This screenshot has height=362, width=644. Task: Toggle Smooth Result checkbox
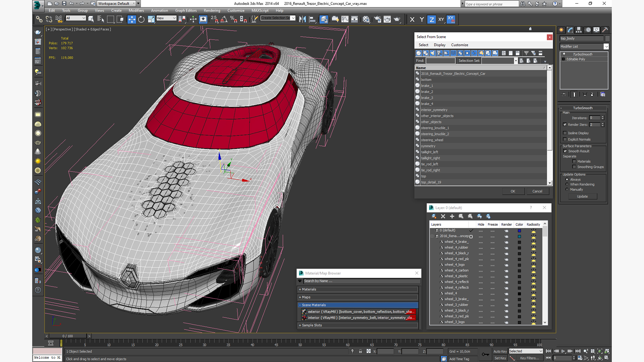pyautogui.click(x=565, y=151)
